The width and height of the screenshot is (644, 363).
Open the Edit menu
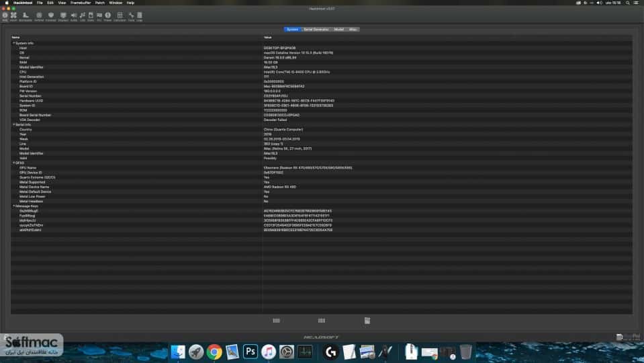pos(50,3)
